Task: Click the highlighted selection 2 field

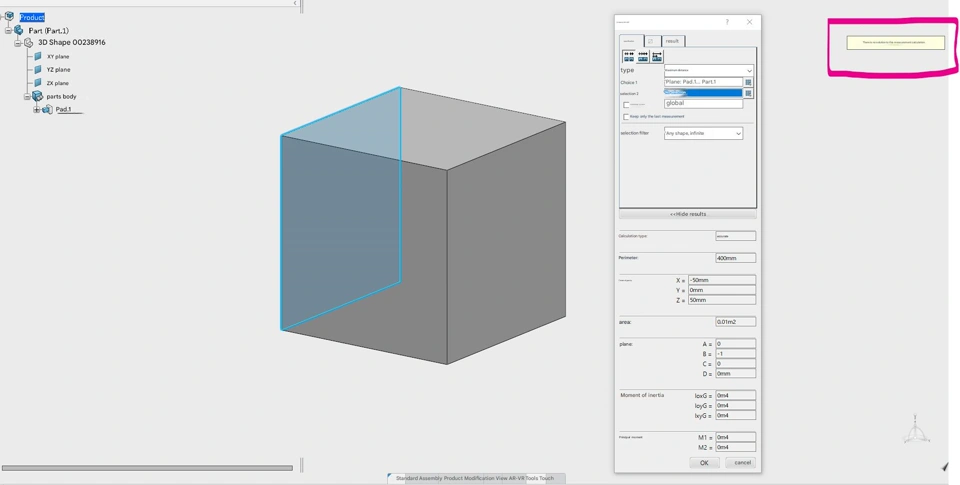Action: tap(703, 93)
